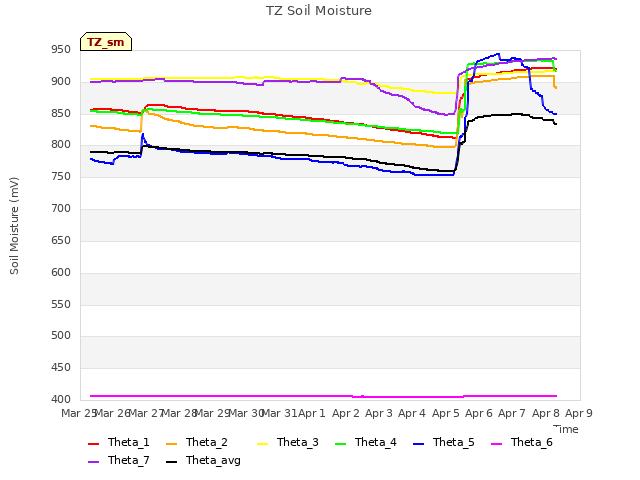Click the blue Theta_5 spike at Mar 27
The height and width of the screenshot is (480, 640).
(142, 135)
